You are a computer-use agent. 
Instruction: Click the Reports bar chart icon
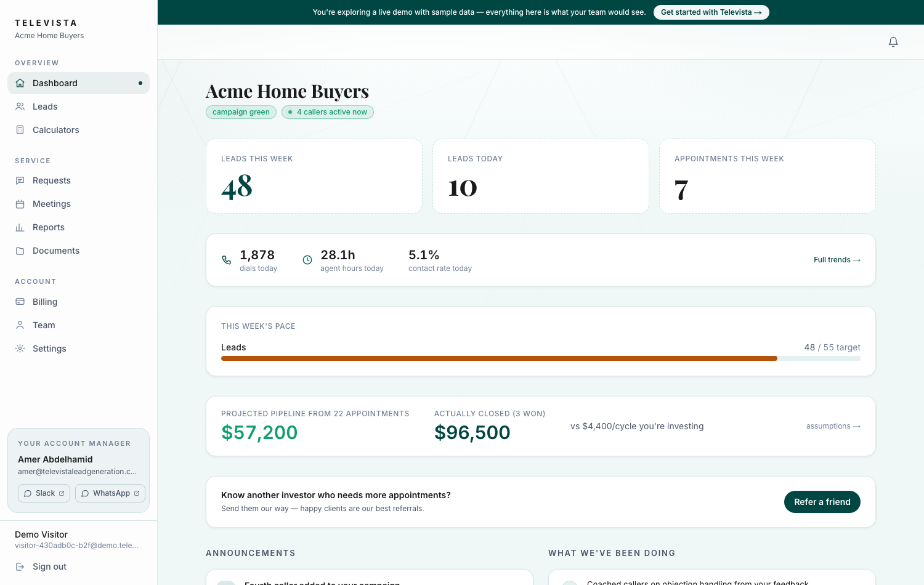point(20,227)
